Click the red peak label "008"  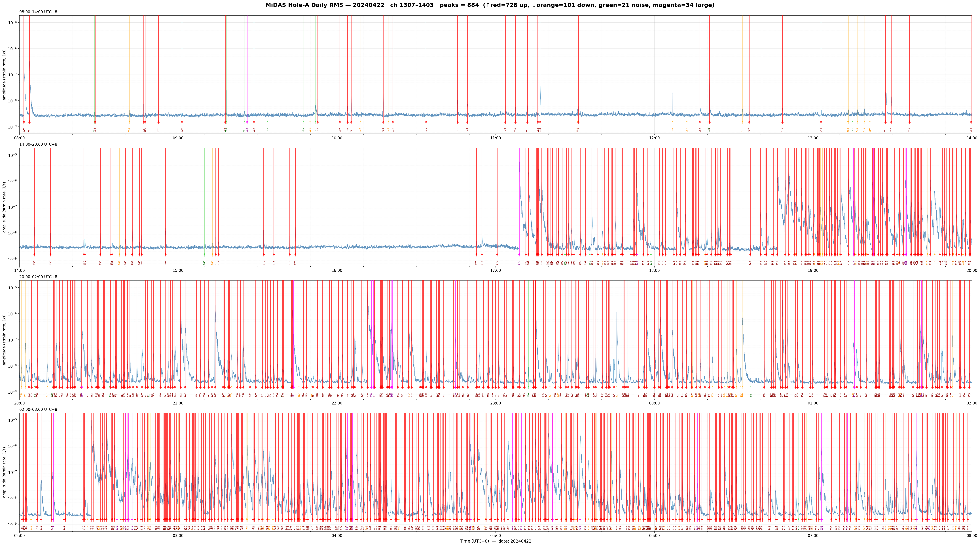point(182,130)
